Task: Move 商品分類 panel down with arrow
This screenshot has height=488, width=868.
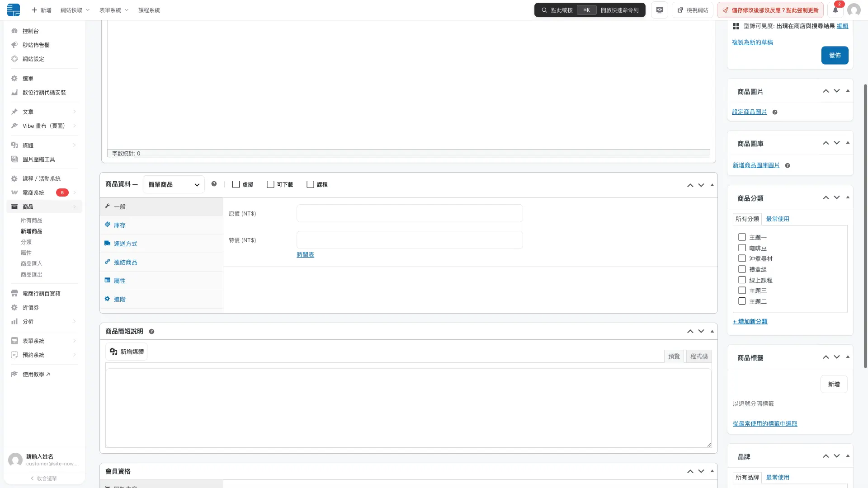Action: click(837, 197)
